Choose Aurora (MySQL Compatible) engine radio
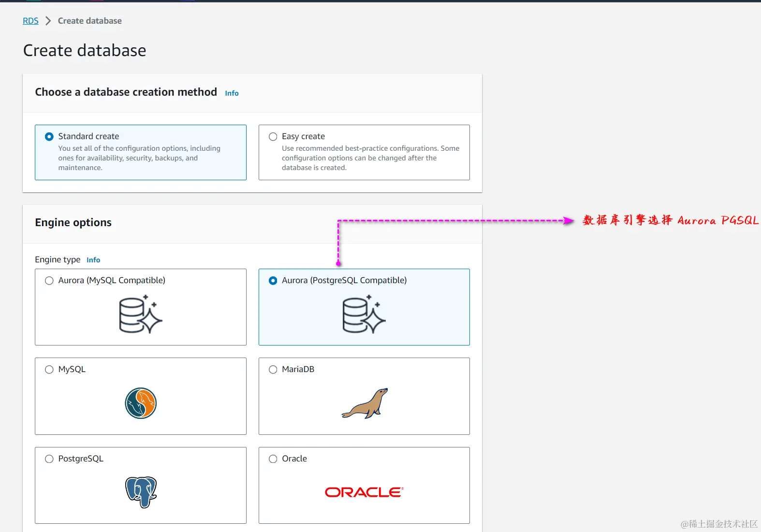The height and width of the screenshot is (532, 761). 49,281
